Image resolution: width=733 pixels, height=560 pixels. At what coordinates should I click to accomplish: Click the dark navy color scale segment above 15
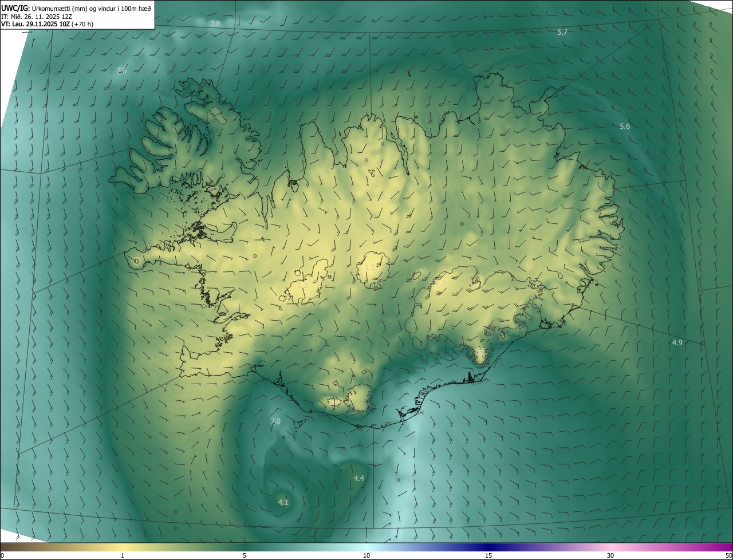point(488,547)
